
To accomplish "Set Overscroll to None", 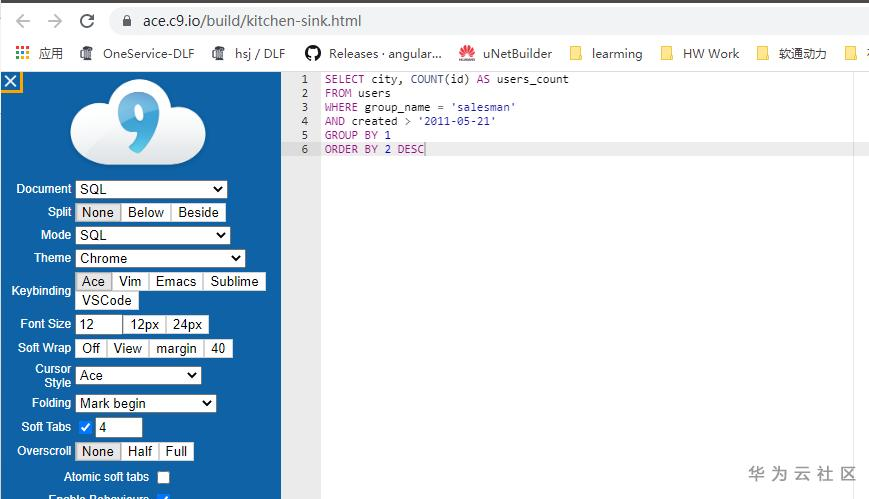I will click(x=98, y=451).
